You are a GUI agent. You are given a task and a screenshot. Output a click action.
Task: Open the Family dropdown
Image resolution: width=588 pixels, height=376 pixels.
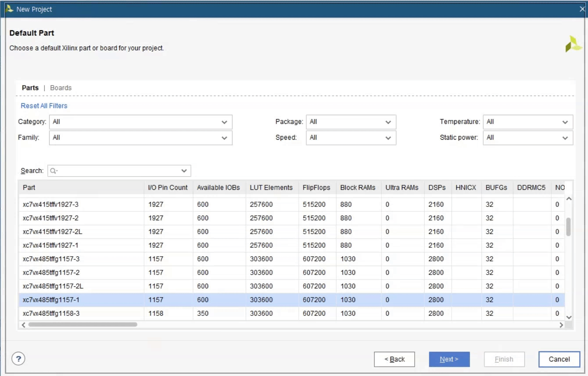tap(140, 138)
